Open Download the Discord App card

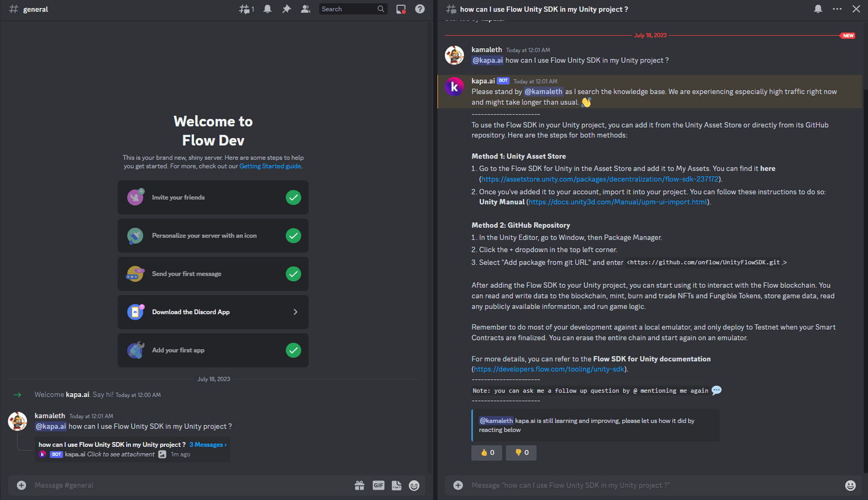click(213, 312)
